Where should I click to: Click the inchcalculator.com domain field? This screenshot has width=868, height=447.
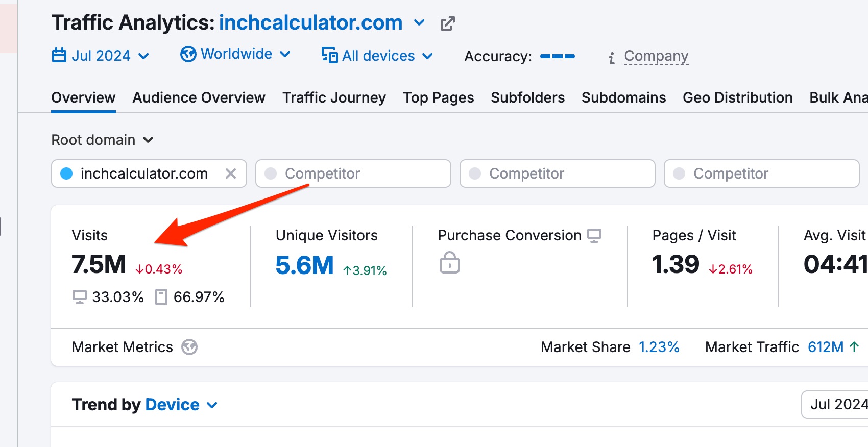point(149,173)
